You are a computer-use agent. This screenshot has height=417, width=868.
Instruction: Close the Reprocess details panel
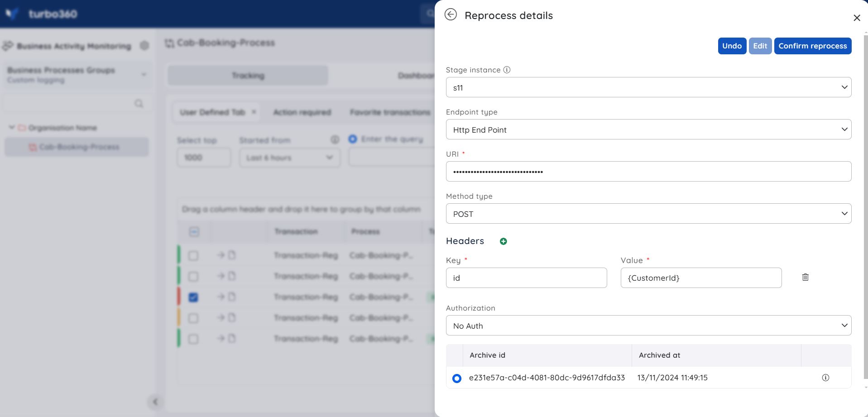click(x=857, y=18)
